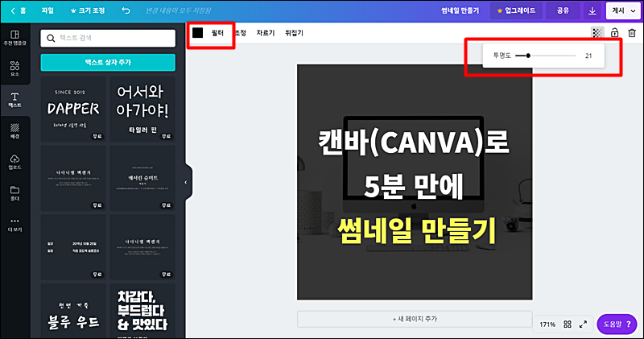The width and height of the screenshot is (644, 339).
Task: Collapse the side panel with the arrow
Action: (x=186, y=182)
